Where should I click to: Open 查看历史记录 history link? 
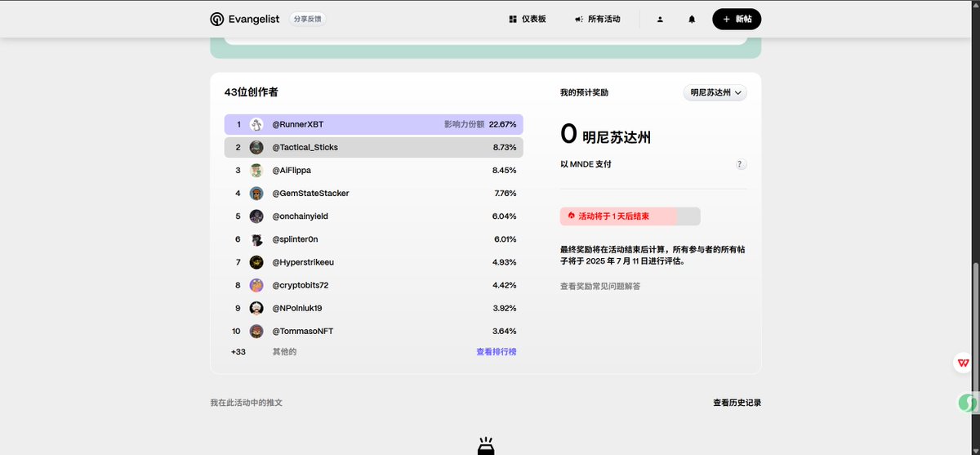(x=737, y=403)
